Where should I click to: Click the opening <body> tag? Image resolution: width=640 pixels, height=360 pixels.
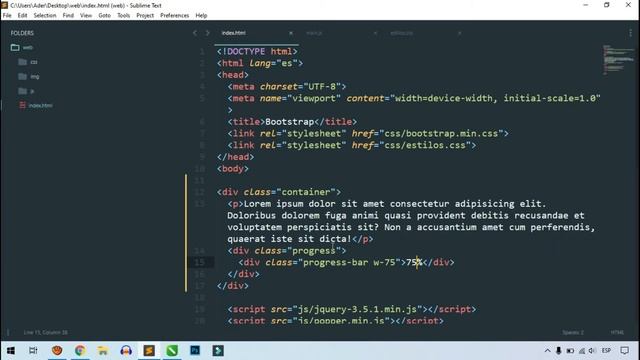point(233,169)
